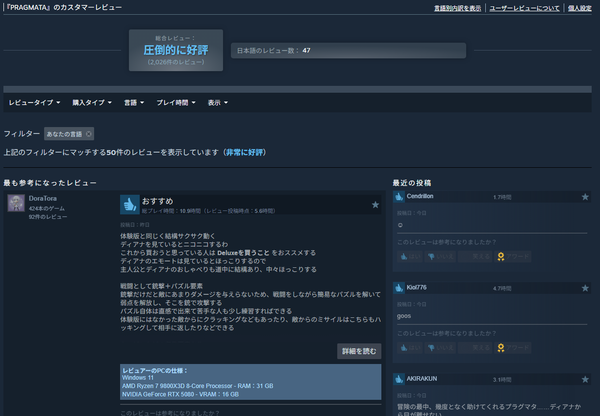Click the NVIDIA GeForce RTX 5080 spec line
Viewport: 600px width, 416px height.
(180, 394)
